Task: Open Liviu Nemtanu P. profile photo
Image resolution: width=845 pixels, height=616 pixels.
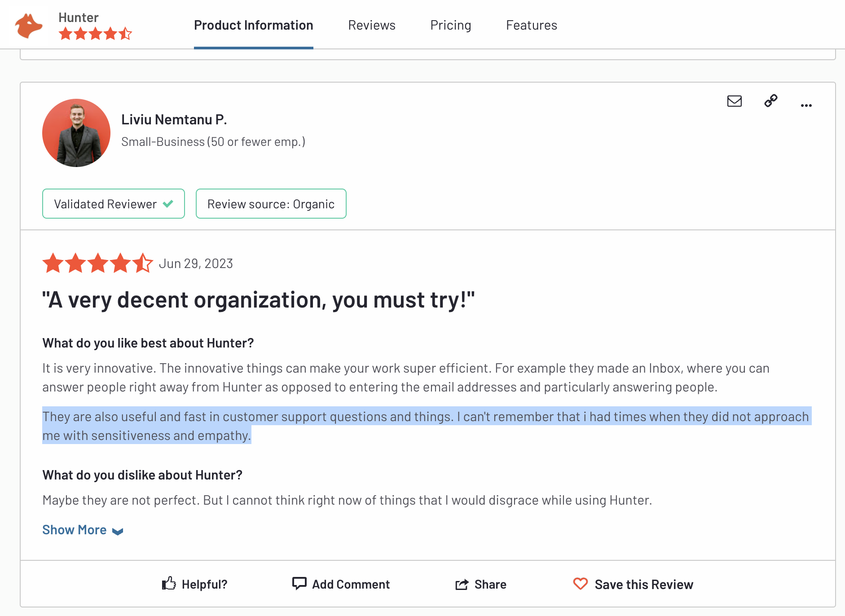Action: (76, 133)
